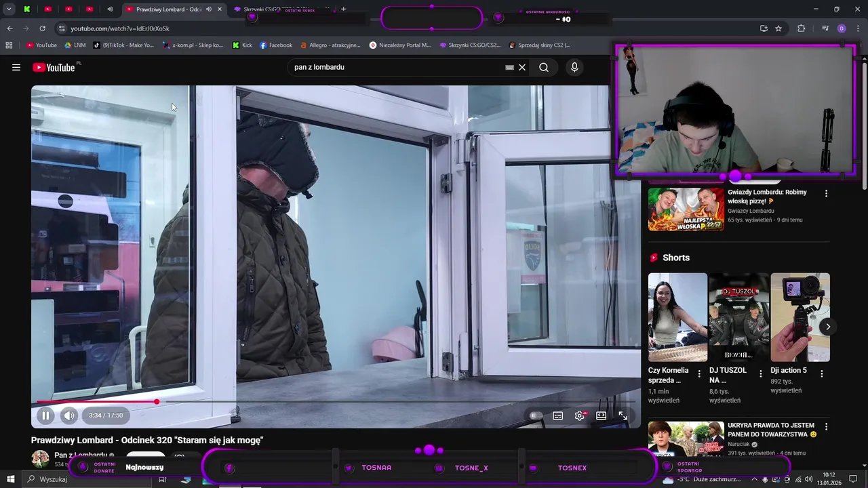Open the on-screen keyboard in search box
This screenshot has width=868, height=488.
pos(509,68)
